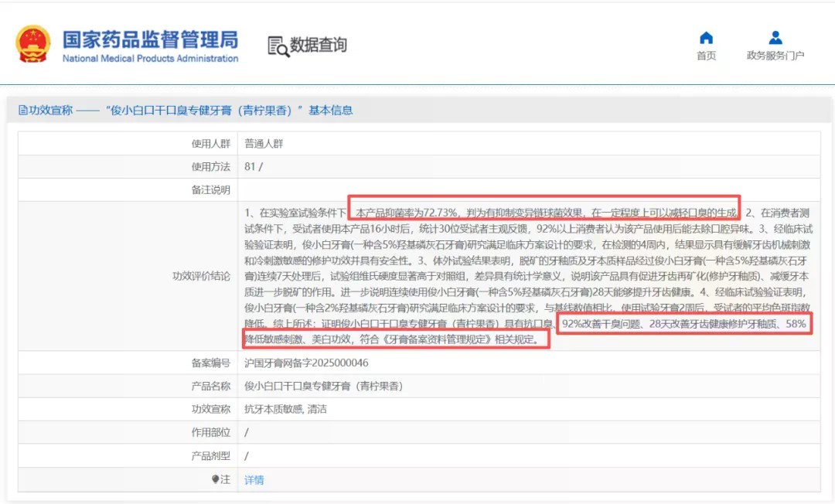Click the lightbulb icon beside 注
The height and width of the screenshot is (504, 835).
(215, 479)
